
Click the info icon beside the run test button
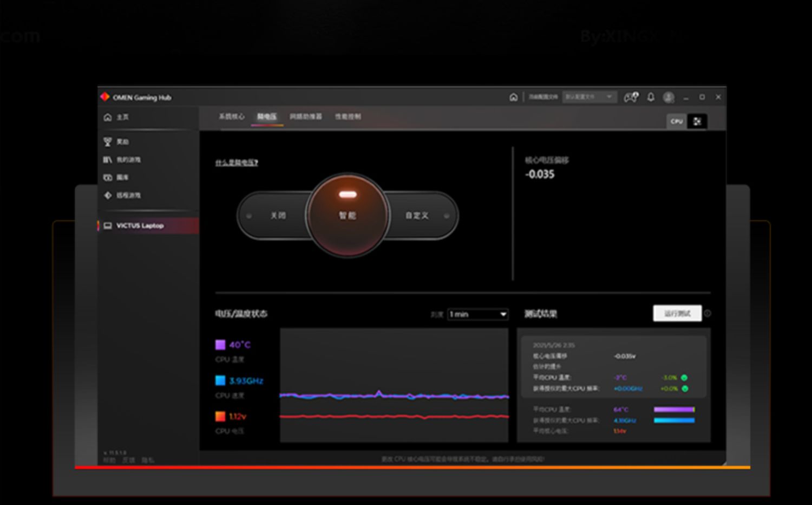point(708,313)
